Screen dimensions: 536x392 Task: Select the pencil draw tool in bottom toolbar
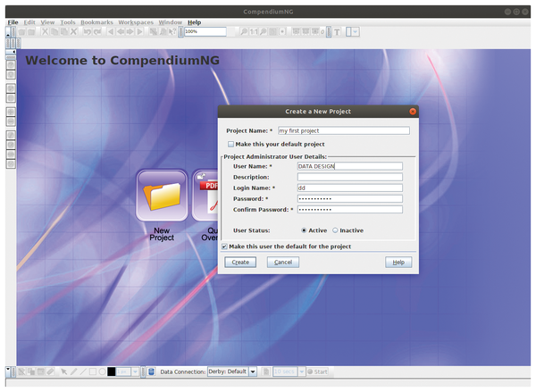point(73,371)
